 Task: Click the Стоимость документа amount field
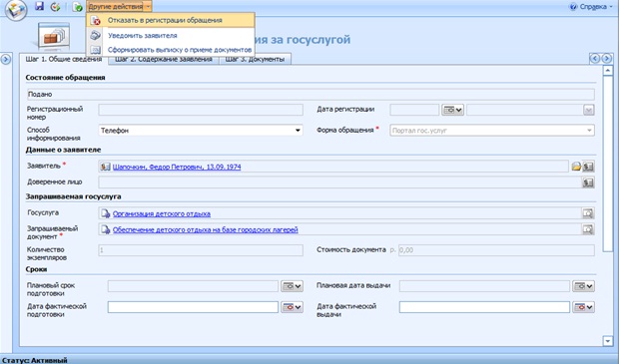pyautogui.click(x=496, y=250)
